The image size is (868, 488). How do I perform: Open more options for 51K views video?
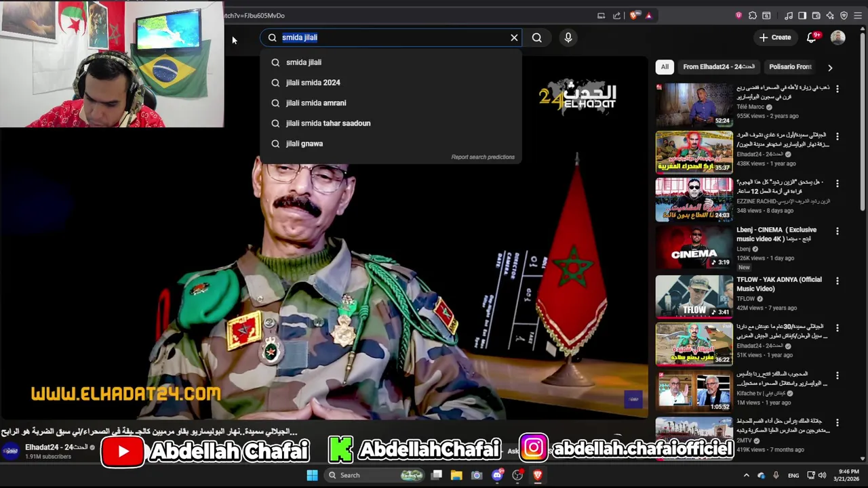[x=837, y=328]
